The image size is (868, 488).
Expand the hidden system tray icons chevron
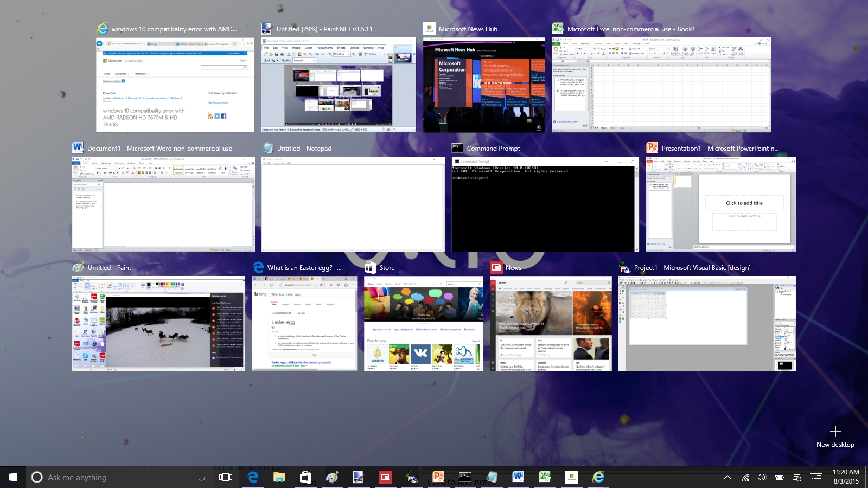coord(727,477)
